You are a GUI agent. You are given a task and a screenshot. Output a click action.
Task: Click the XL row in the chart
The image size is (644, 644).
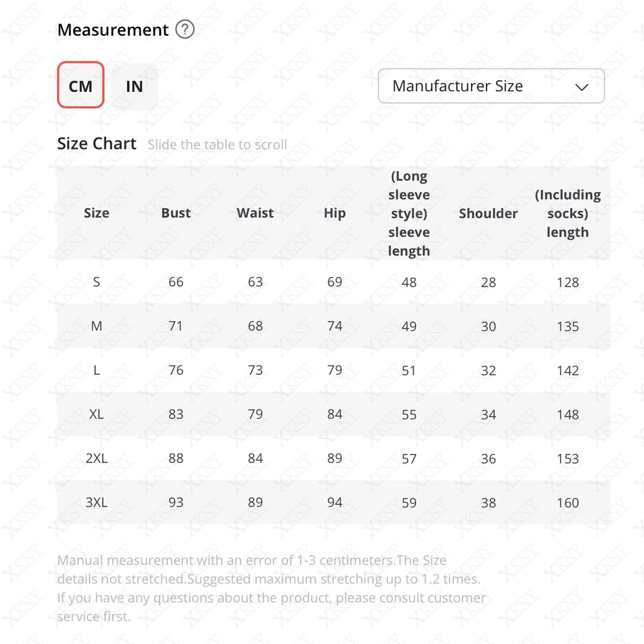coord(97,414)
